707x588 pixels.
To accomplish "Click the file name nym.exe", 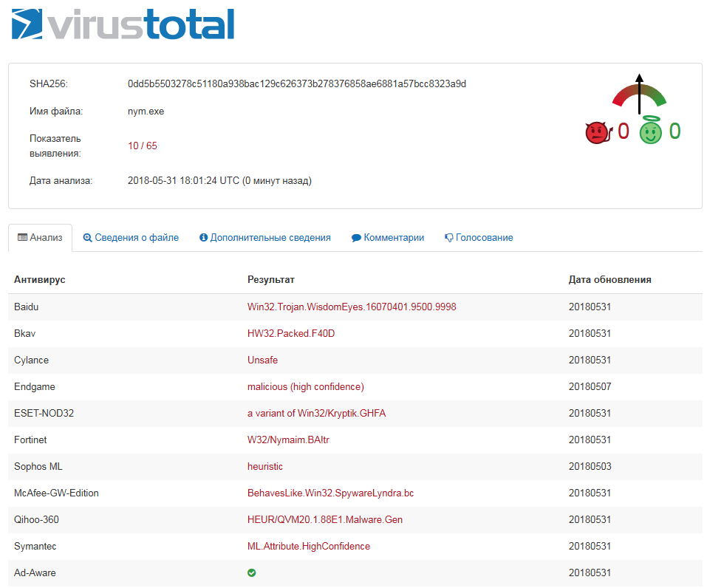I will [x=146, y=112].
